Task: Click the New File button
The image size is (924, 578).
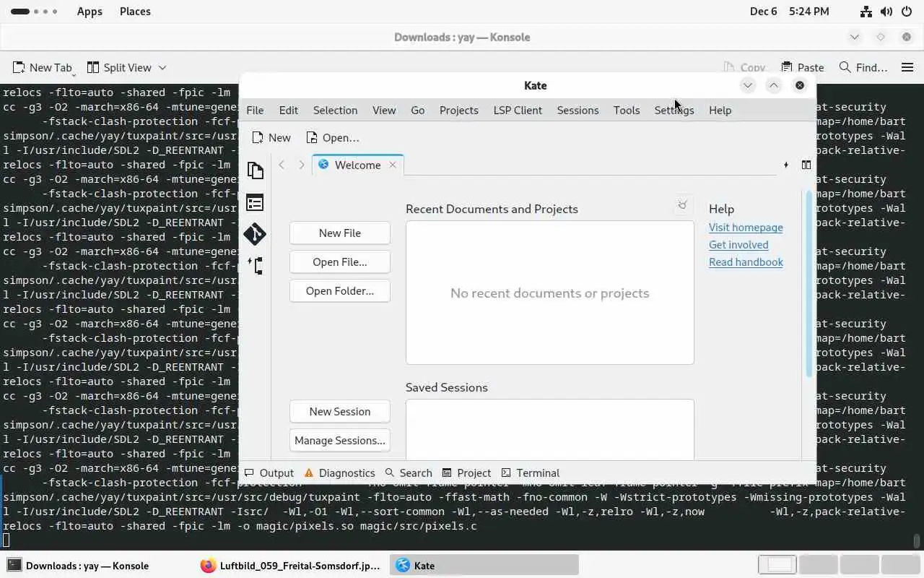Action: point(340,233)
